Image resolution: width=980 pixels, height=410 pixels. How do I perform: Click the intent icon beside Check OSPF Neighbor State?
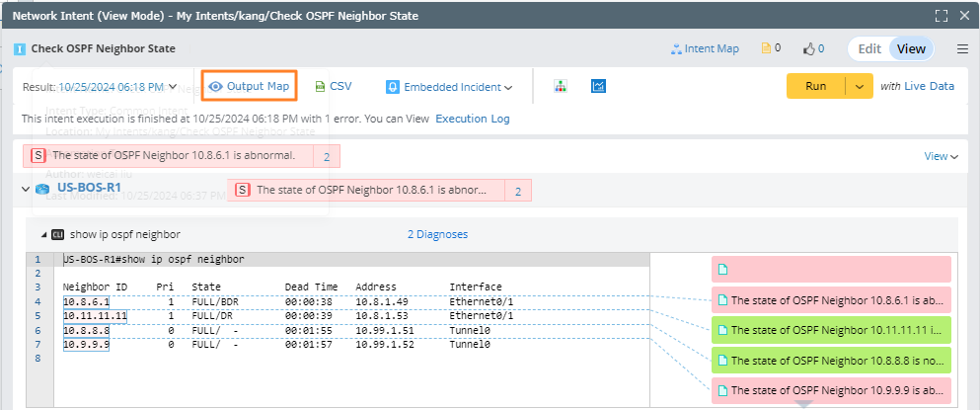click(20, 48)
